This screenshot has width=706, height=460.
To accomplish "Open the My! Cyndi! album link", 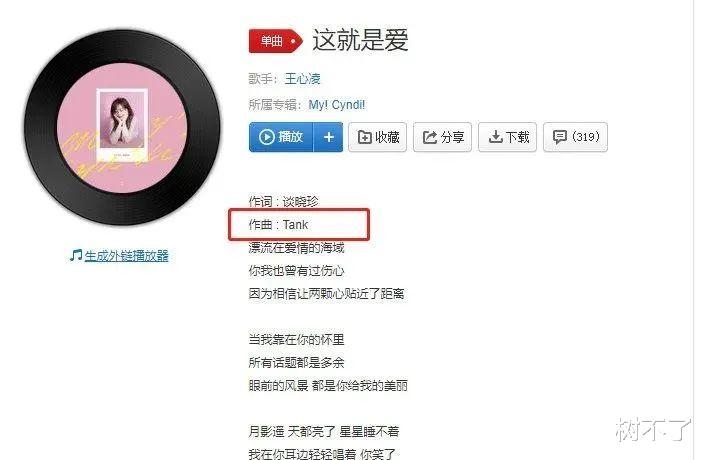I will tap(337, 105).
